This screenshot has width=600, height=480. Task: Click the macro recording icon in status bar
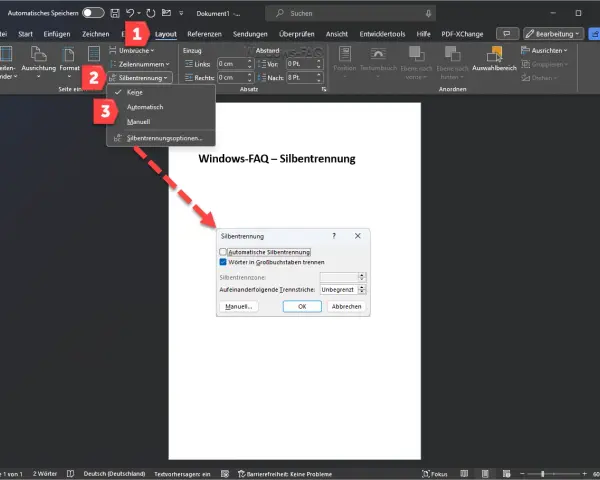pyautogui.click(x=225, y=474)
